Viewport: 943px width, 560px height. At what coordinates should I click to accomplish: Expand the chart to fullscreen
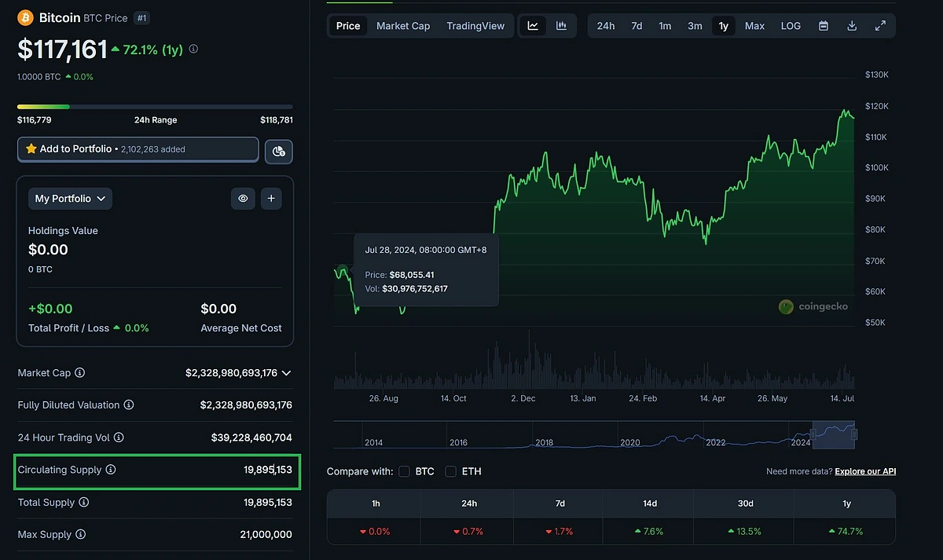[x=879, y=26]
